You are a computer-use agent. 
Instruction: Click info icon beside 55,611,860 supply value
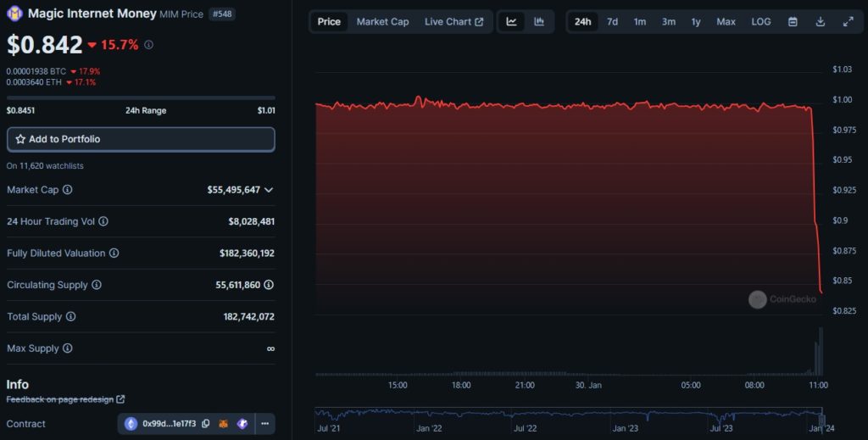pos(269,285)
